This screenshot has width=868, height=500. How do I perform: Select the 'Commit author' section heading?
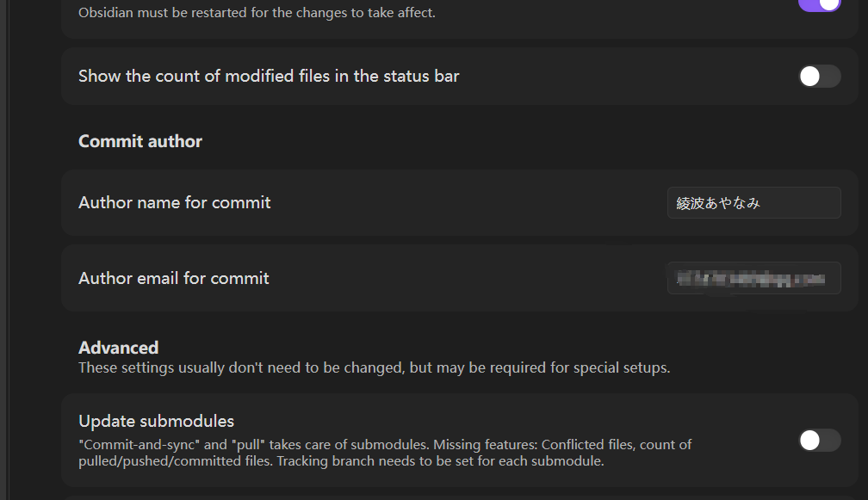coord(140,141)
